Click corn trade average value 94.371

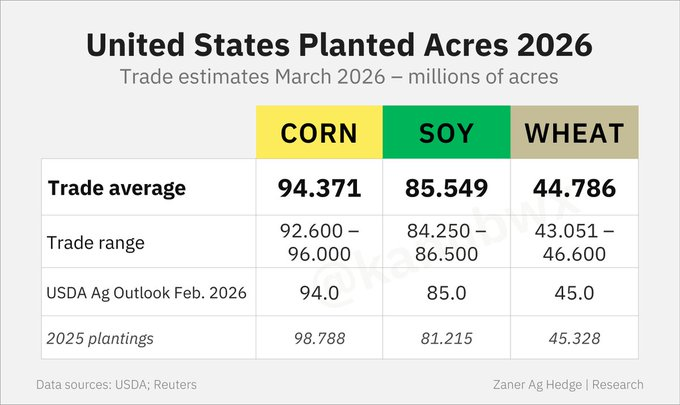point(319,187)
